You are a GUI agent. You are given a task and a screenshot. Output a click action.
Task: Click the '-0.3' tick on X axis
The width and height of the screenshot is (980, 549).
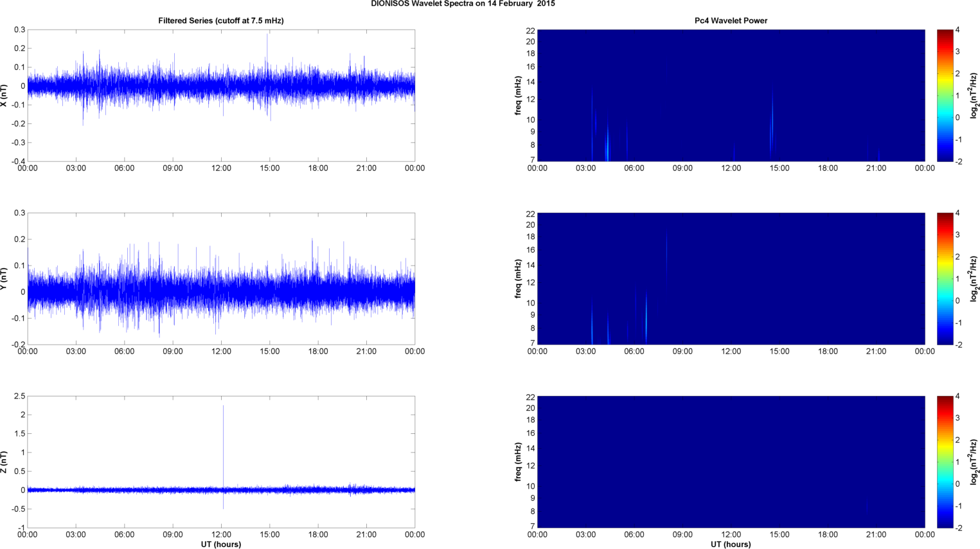tap(18, 143)
